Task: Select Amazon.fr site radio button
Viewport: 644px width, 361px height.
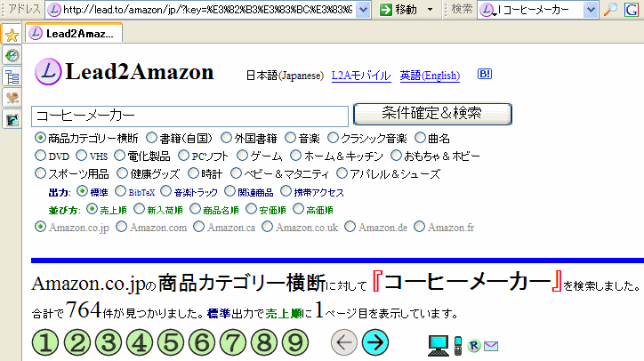Action: pyautogui.click(x=419, y=227)
